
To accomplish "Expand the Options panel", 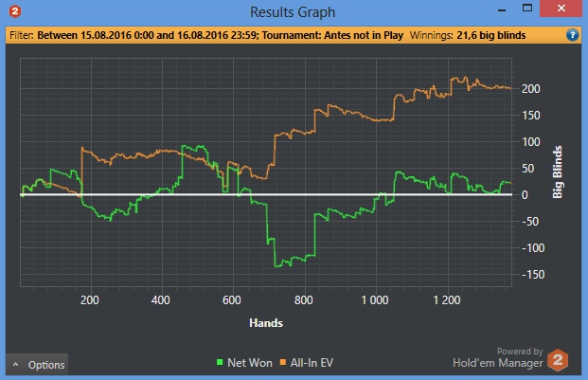I will click(x=37, y=365).
